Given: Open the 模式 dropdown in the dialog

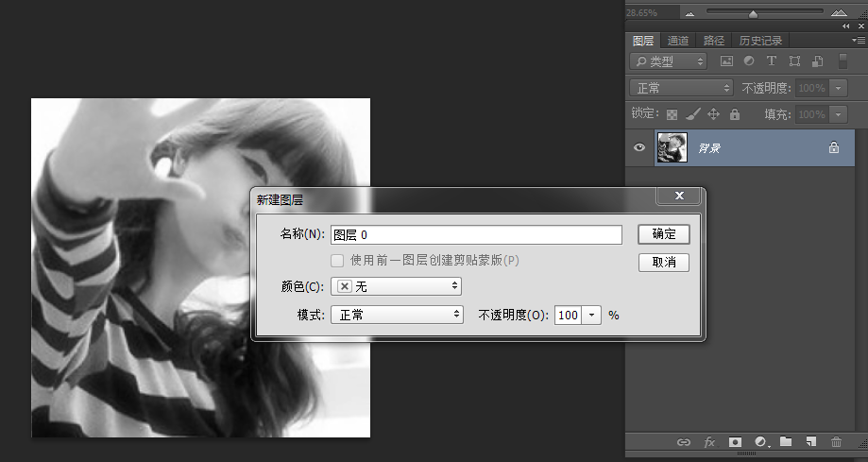Looking at the screenshot, I should 397,315.
